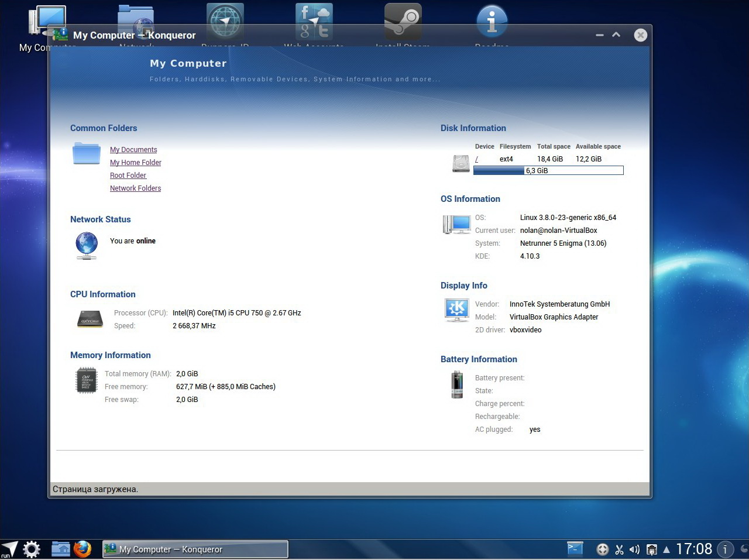Click the KDE display monitor icon

[x=457, y=310]
